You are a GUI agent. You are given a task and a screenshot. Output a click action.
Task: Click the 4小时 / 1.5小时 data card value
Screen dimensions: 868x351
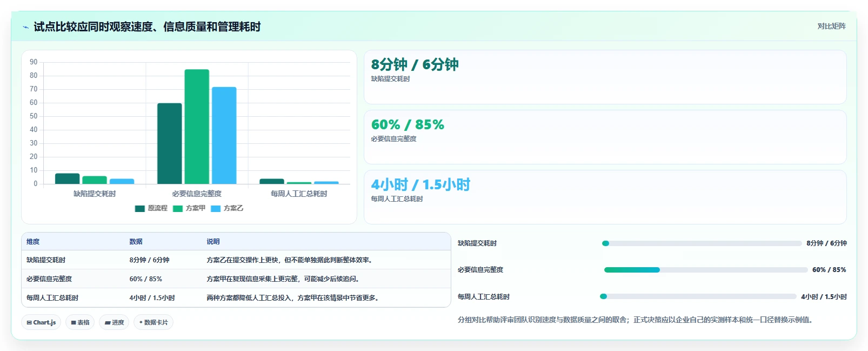pyautogui.click(x=420, y=184)
